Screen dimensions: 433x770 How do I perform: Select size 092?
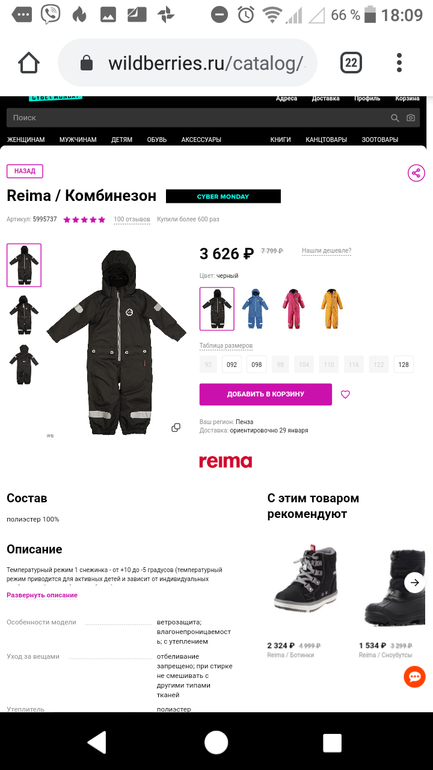coord(232,364)
